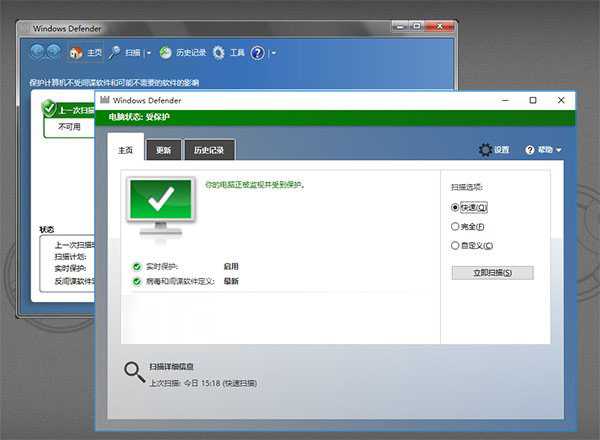Close the rear Windows Defender window
The width and height of the screenshot is (600, 440).
coord(440,27)
